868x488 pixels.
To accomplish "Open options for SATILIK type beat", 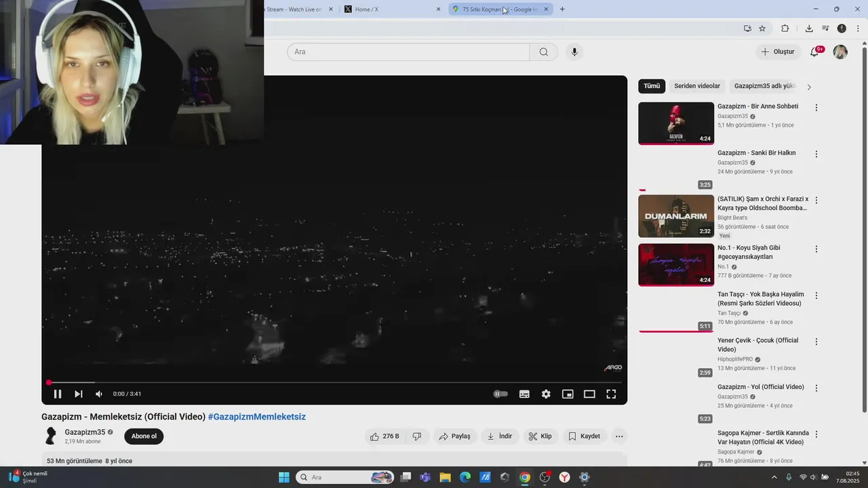I will [x=816, y=201].
